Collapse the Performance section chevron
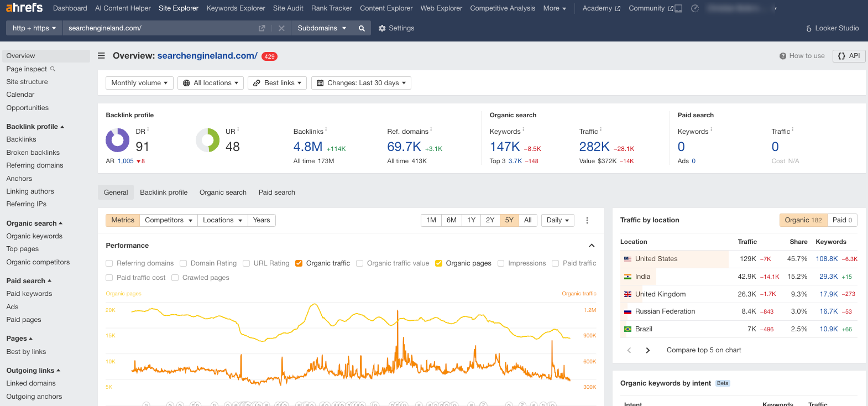Screen dimensions: 868x406 click(x=592, y=246)
